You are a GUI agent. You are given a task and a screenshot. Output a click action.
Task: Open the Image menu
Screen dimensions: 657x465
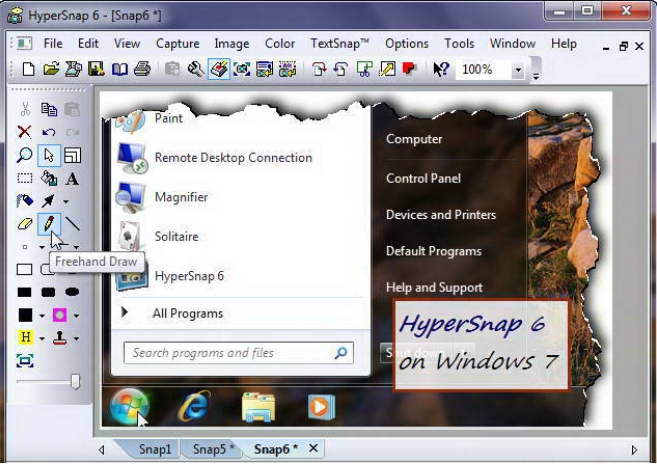pos(231,44)
